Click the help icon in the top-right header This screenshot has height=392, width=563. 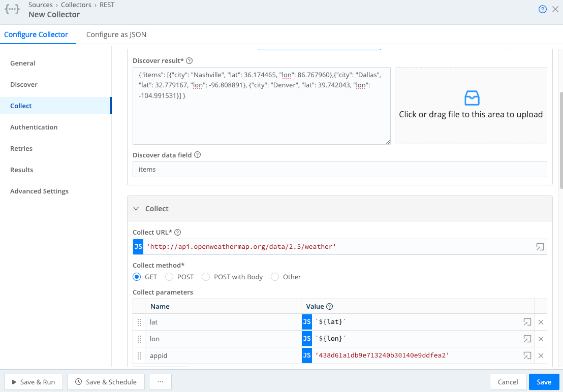click(542, 9)
